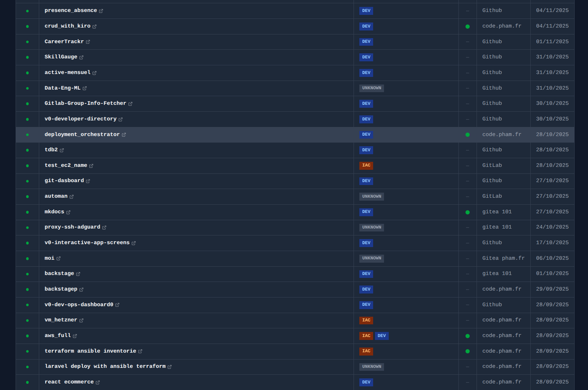Select the proxy-ssh-adguard repository name
The width and height of the screenshot is (588, 390).
point(72,227)
